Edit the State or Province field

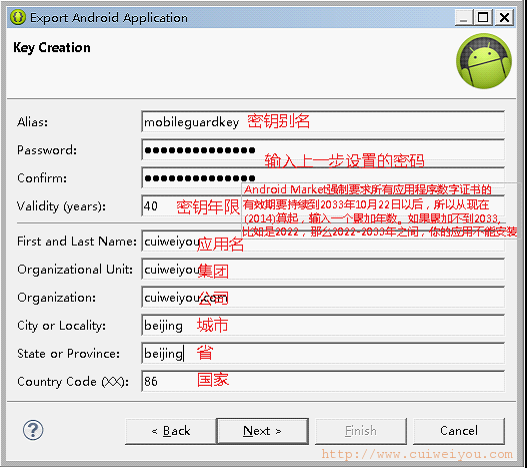pyautogui.click(x=323, y=353)
